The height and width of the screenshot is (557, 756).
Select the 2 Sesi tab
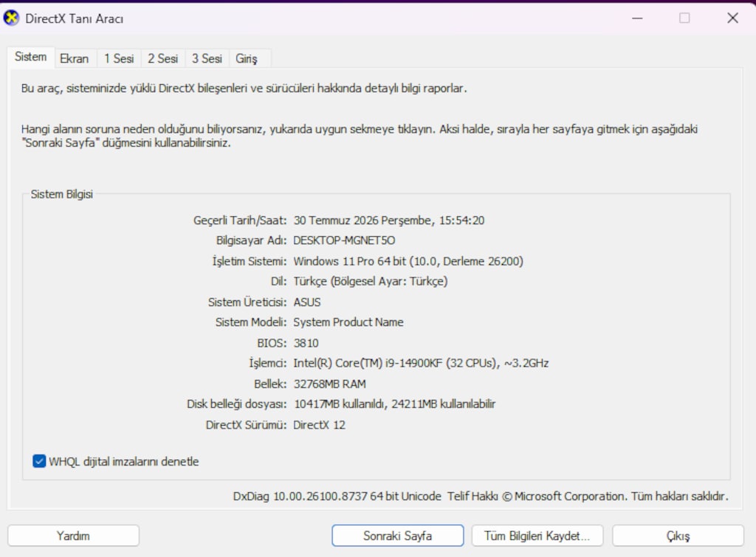click(163, 59)
